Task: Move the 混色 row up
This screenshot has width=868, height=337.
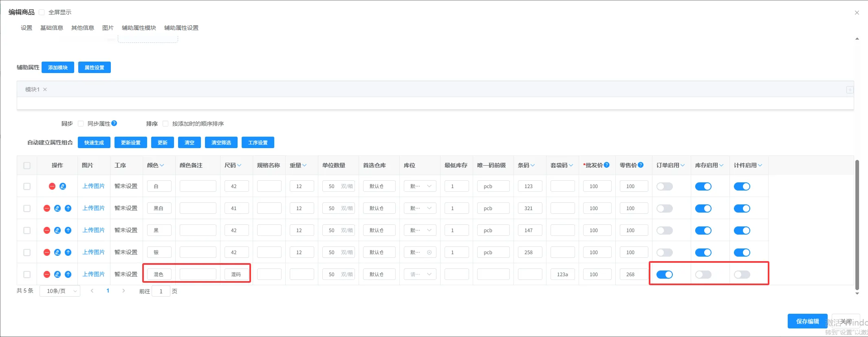Action: 68,275
